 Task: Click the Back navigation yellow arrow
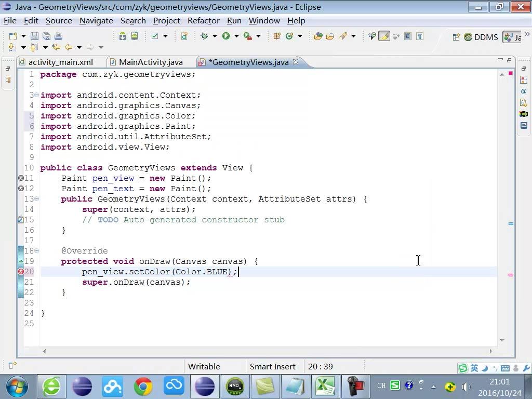point(69,47)
